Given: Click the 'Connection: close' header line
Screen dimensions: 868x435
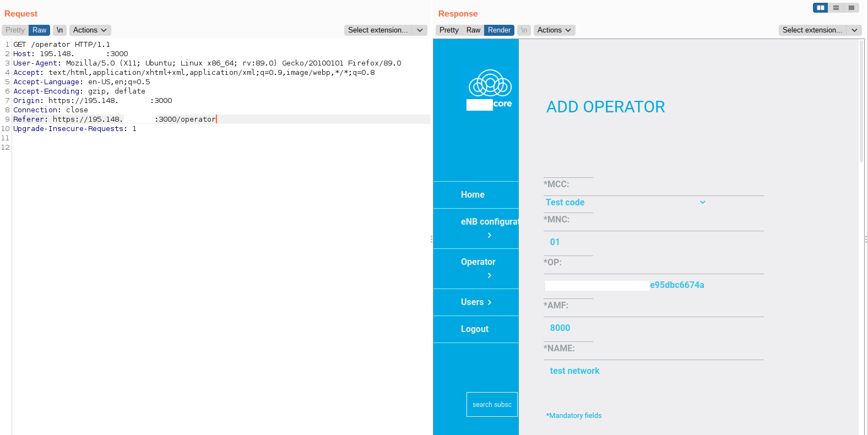Looking at the screenshot, I should click(x=51, y=110).
